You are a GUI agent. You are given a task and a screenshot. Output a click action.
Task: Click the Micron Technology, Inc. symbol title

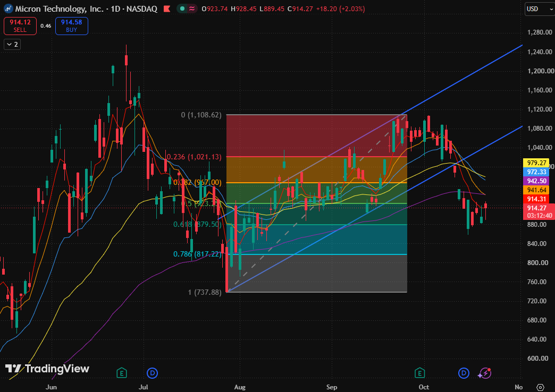[x=59, y=9]
